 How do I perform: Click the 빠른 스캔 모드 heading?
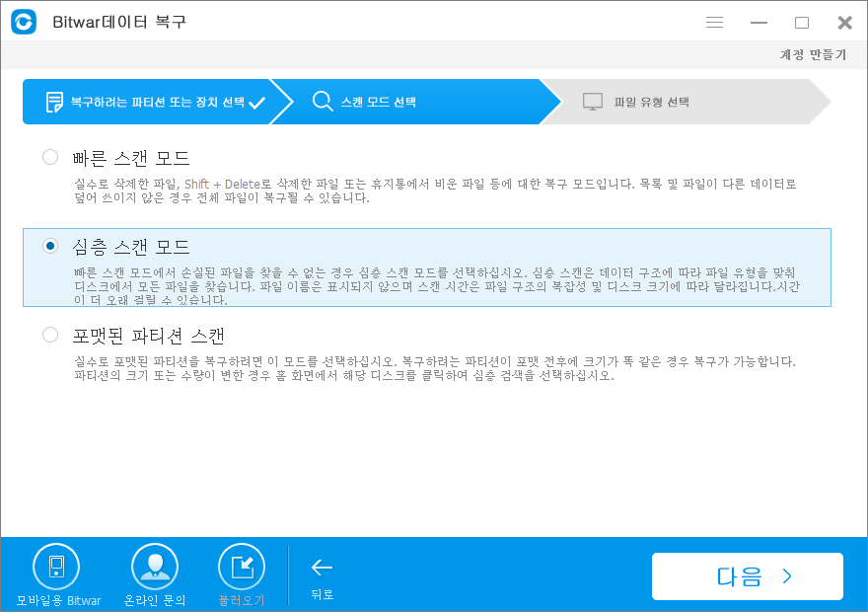[131, 158]
